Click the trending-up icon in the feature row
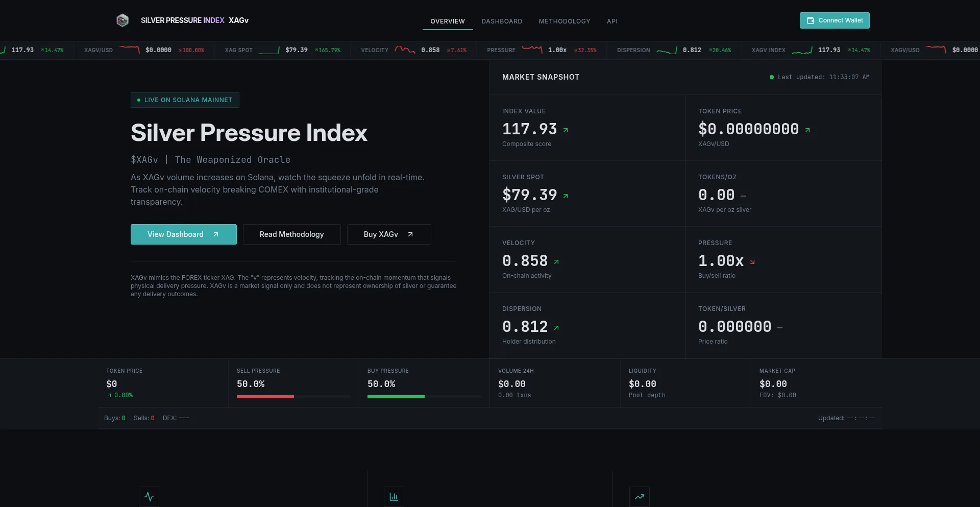The width and height of the screenshot is (980, 507). 640,497
